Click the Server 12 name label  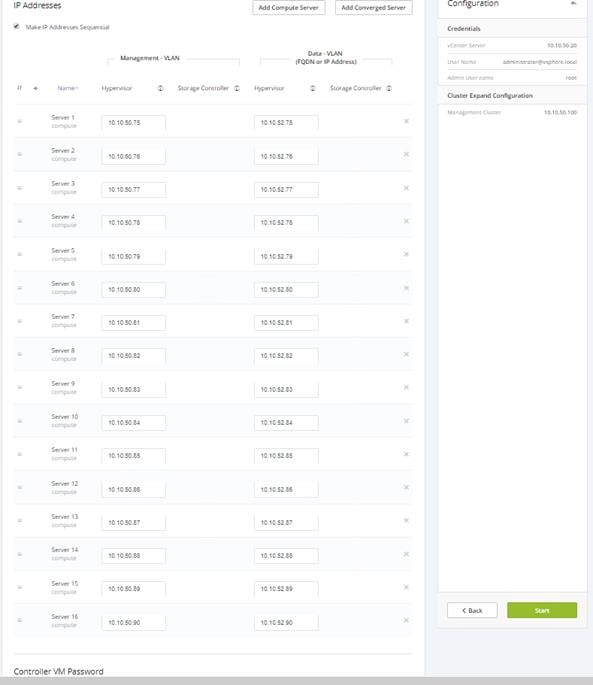click(65, 484)
